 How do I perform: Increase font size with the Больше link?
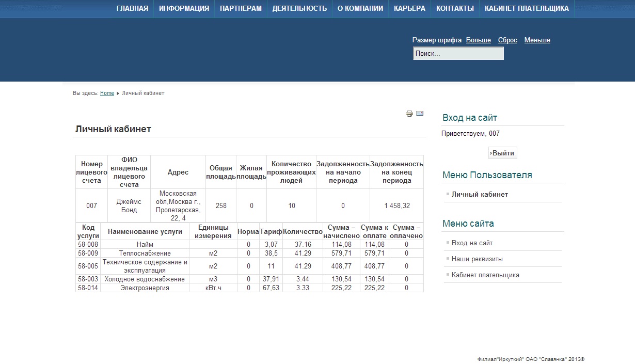pyautogui.click(x=478, y=40)
